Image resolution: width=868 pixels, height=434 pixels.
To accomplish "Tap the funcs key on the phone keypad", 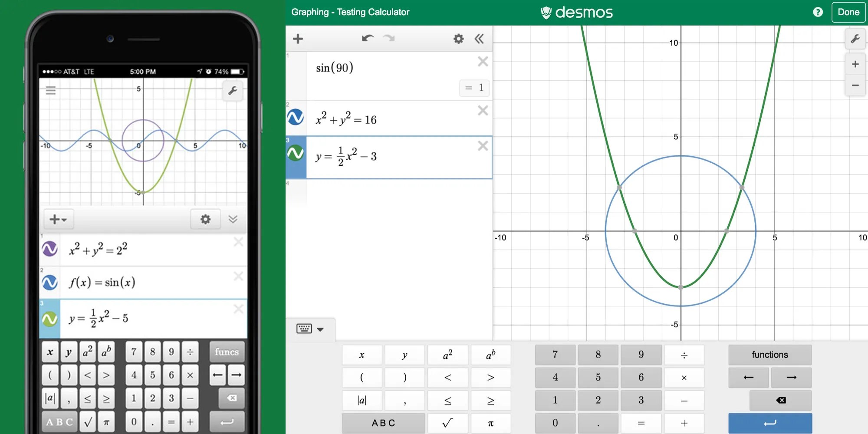I will pyautogui.click(x=227, y=352).
